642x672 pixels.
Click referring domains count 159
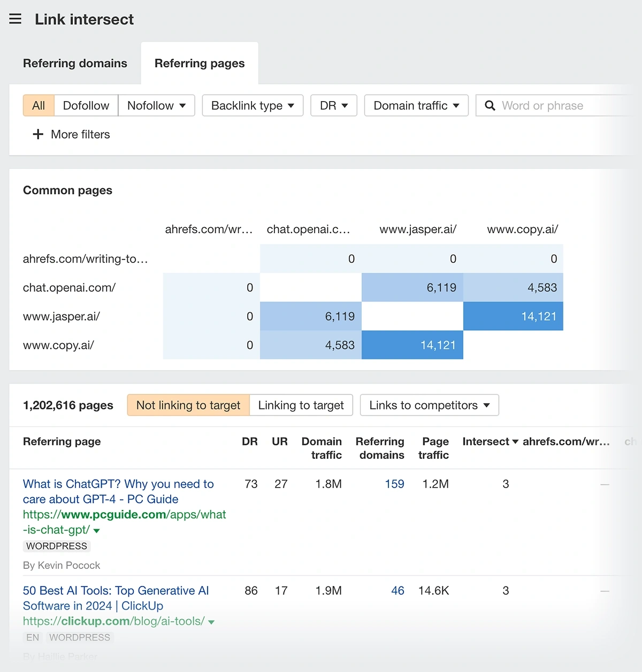pyautogui.click(x=394, y=484)
